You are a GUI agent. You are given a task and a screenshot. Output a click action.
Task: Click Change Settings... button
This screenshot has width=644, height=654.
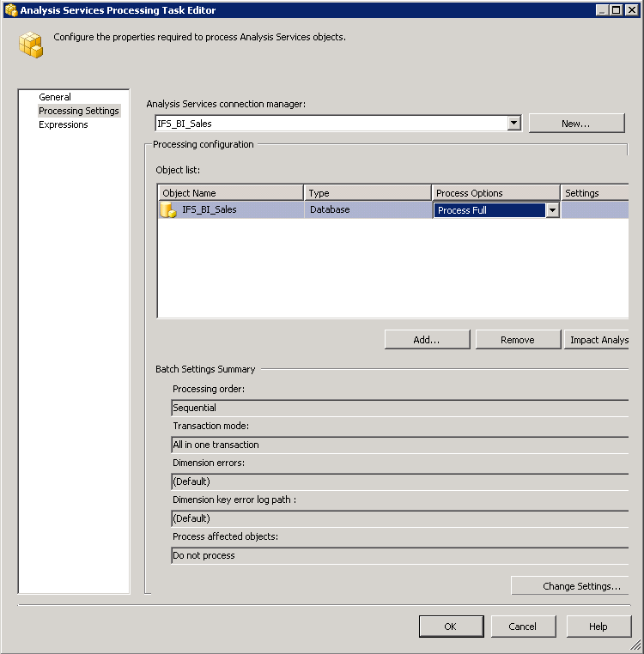click(571, 586)
